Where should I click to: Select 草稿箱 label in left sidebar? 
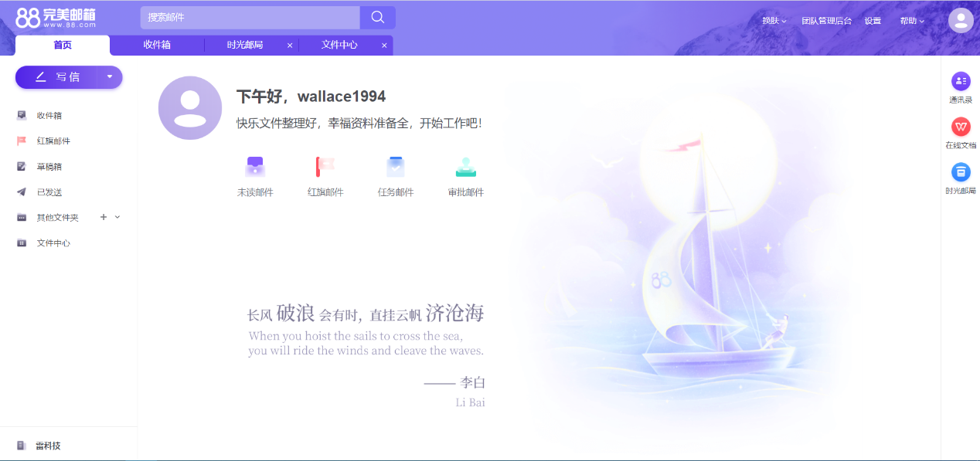(x=49, y=167)
